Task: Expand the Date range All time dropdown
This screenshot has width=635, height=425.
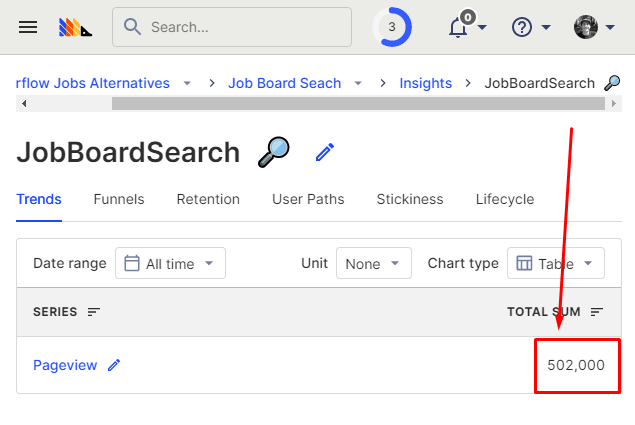Action: coord(170,263)
